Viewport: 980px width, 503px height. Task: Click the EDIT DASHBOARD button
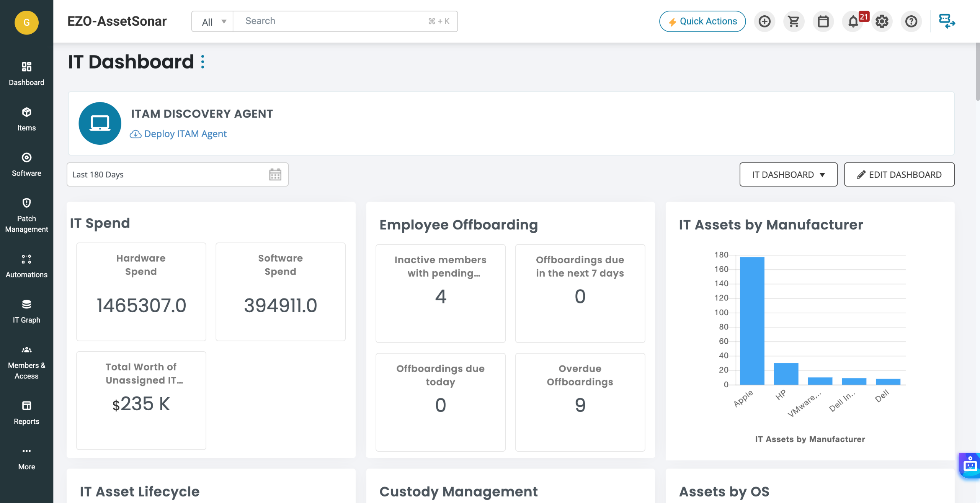click(899, 175)
